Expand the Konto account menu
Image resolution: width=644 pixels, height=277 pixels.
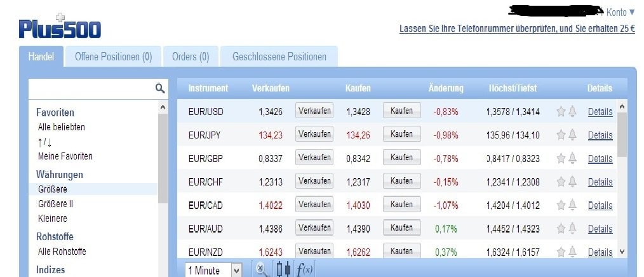tap(620, 12)
